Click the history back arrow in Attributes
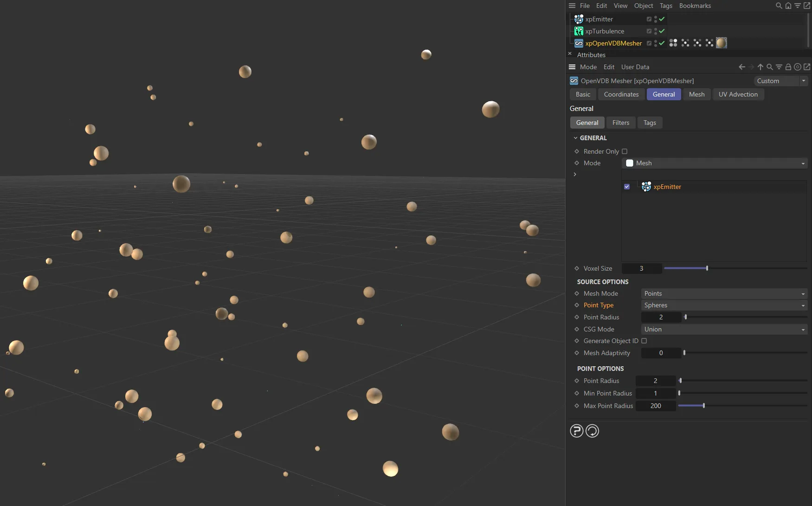Screen dimensions: 812x506 coord(741,67)
